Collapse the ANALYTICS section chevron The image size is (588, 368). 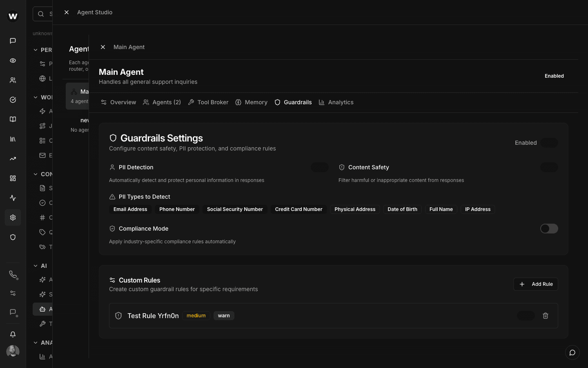click(x=36, y=343)
